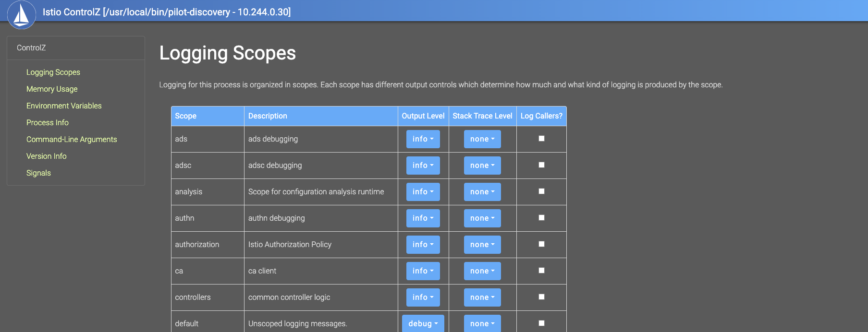Select the 'controllers' scope name cell
Viewport: 868px width, 332px height.
point(208,297)
